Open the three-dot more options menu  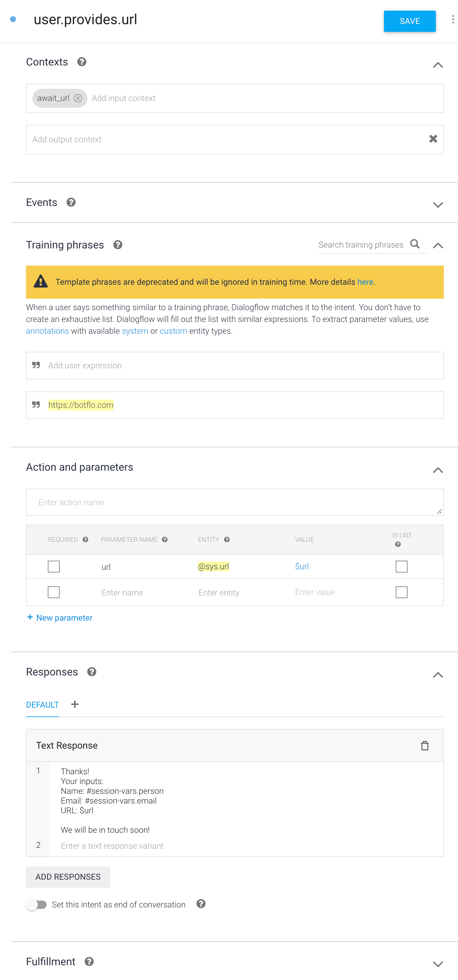[453, 20]
